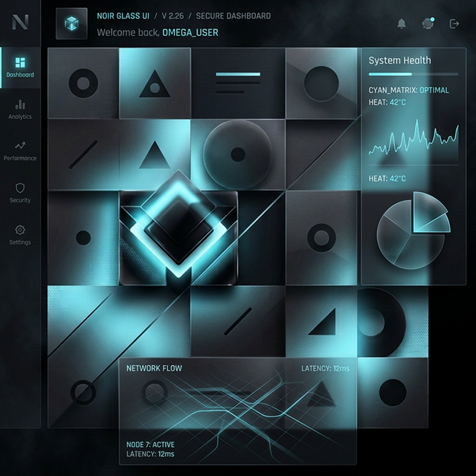The image size is (476, 476).
Task: Click the exploded pie chart slice
Action: tap(431, 213)
